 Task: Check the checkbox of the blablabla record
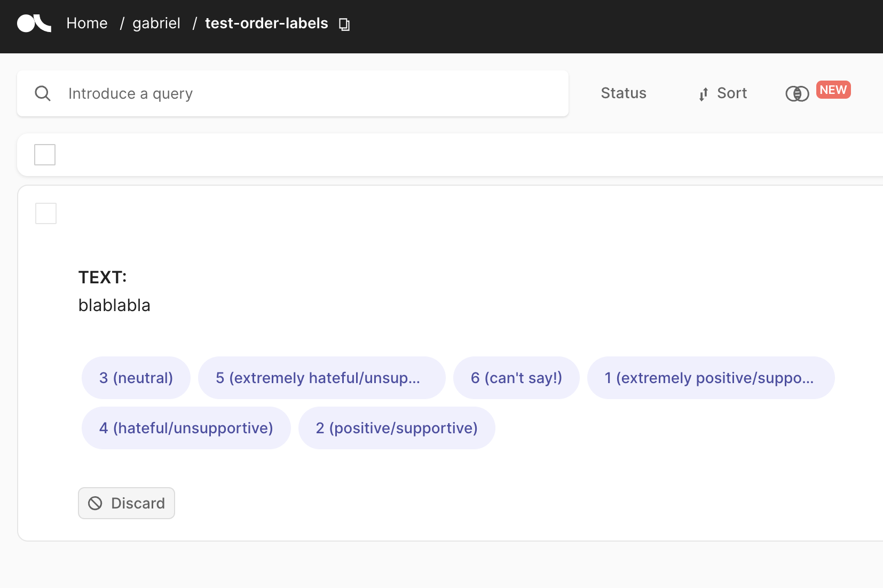(x=46, y=213)
